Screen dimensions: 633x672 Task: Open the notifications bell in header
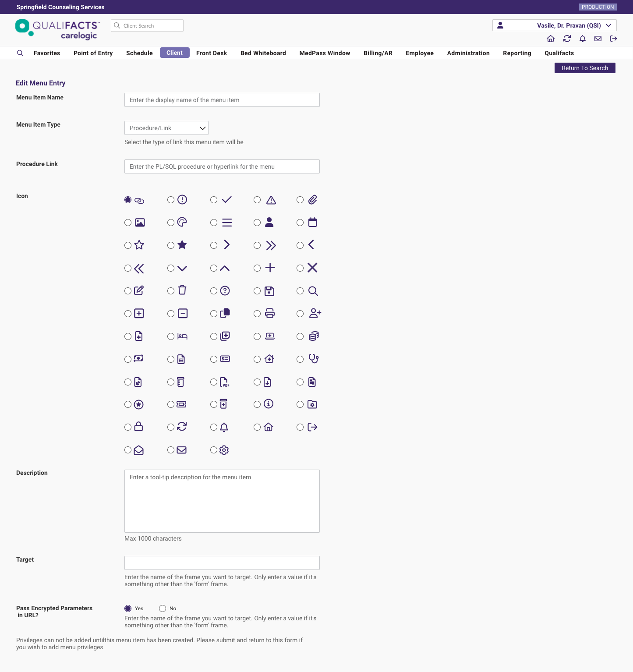coord(583,39)
